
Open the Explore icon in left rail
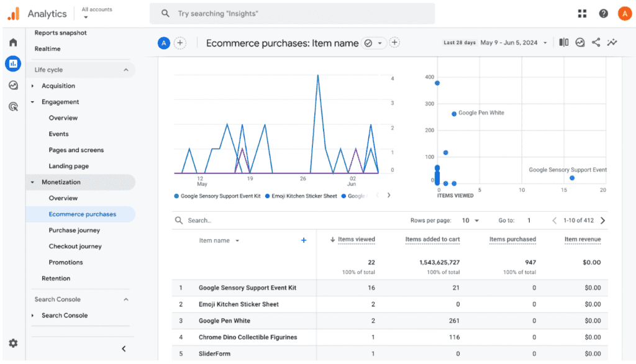coord(14,85)
